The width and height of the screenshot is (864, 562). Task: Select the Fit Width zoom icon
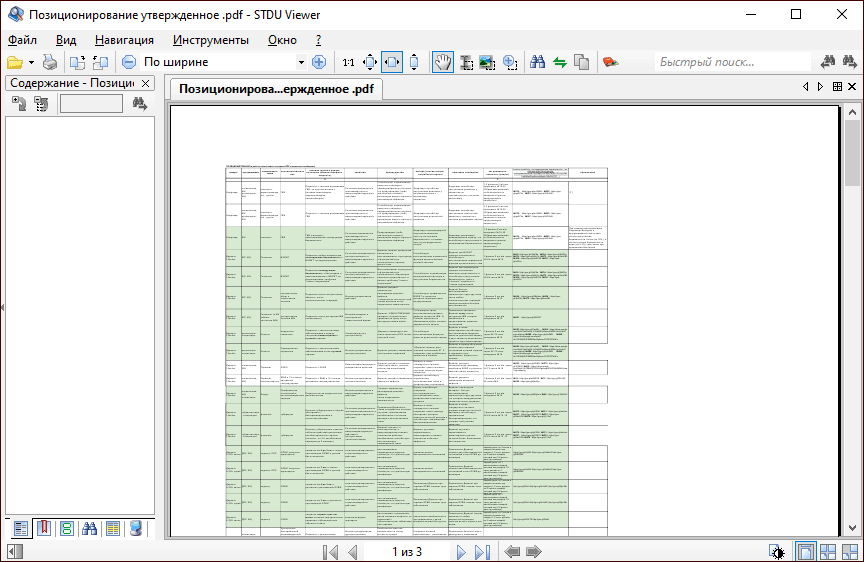pyautogui.click(x=392, y=62)
